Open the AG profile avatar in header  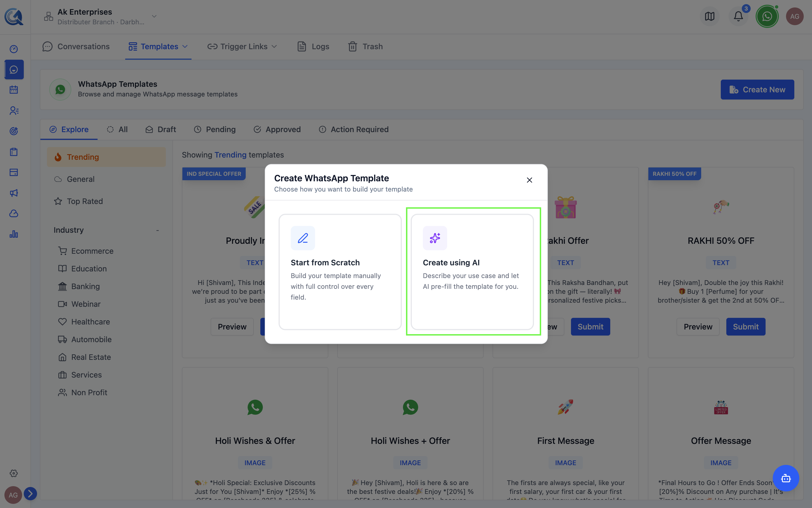[795, 16]
